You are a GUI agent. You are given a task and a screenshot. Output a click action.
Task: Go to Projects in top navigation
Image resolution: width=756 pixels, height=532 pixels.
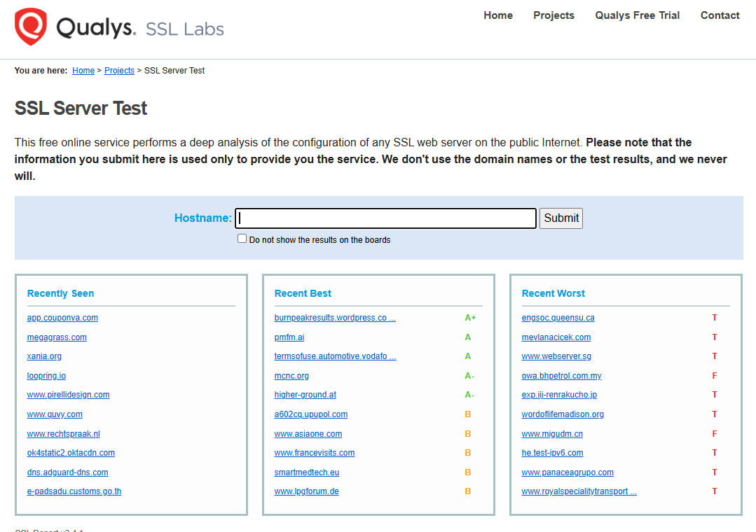554,15
